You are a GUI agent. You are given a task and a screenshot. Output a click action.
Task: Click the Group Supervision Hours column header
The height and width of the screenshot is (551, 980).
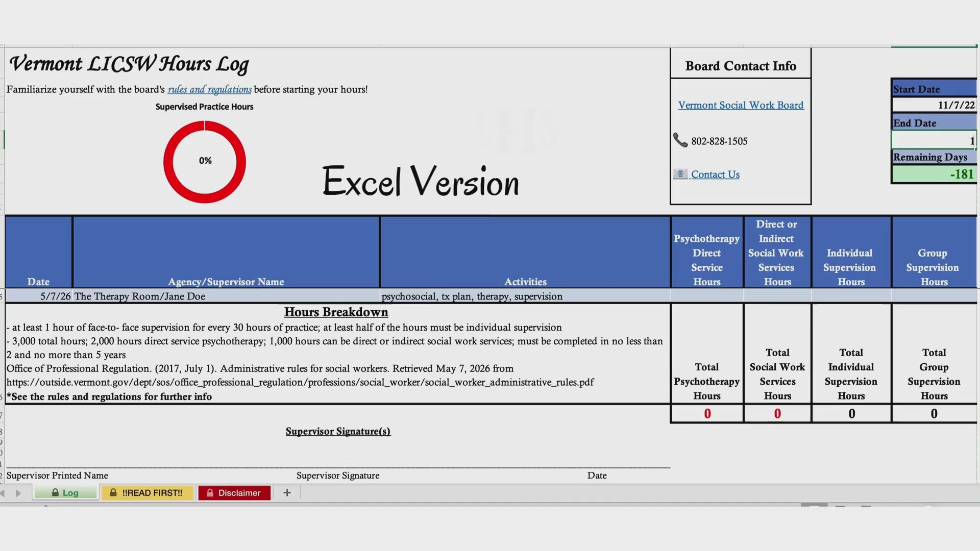coord(934,252)
